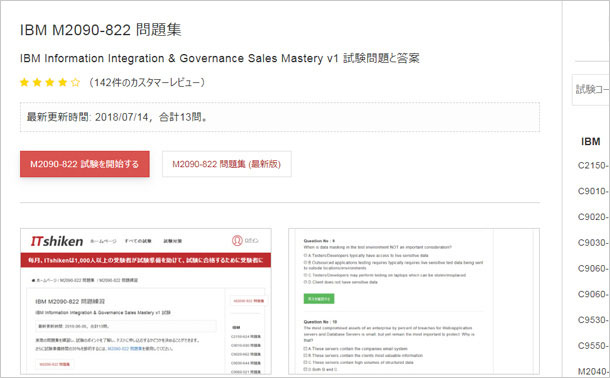The height and width of the screenshot is (378, 610).
Task: Click the 最新更新時間 2018/07/14 update notice
Action: pyautogui.click(x=280, y=117)
